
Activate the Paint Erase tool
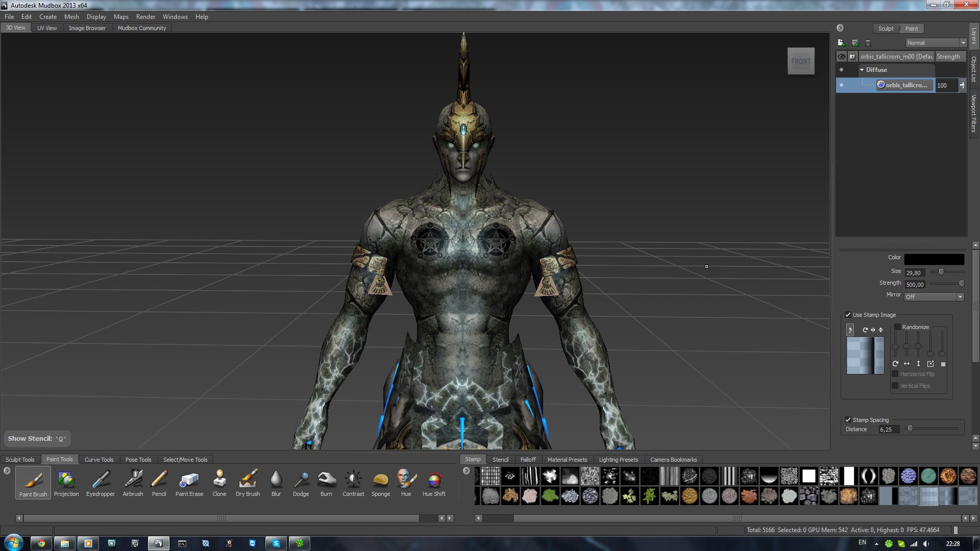(189, 483)
